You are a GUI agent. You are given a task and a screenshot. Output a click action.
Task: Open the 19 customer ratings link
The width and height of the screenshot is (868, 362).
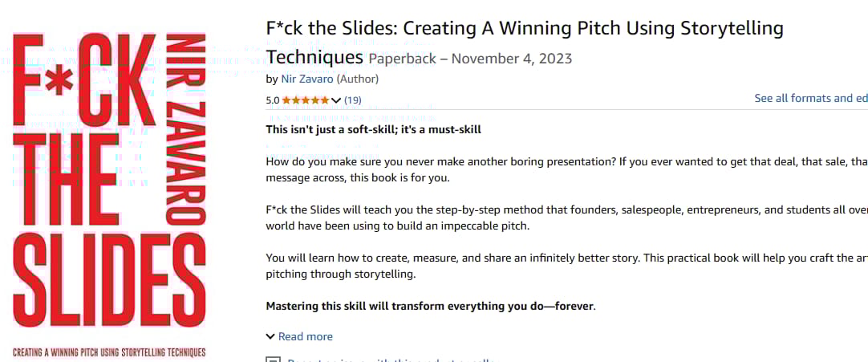click(x=352, y=100)
